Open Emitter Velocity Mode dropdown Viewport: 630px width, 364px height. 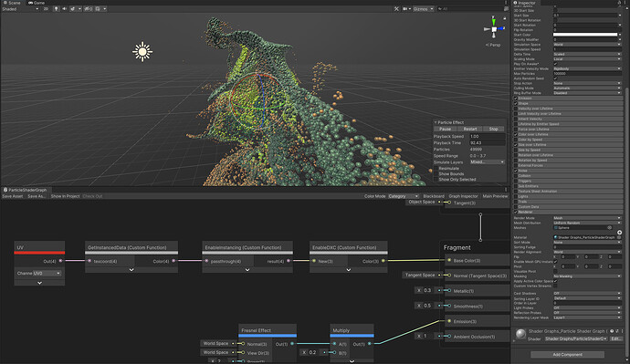click(587, 68)
